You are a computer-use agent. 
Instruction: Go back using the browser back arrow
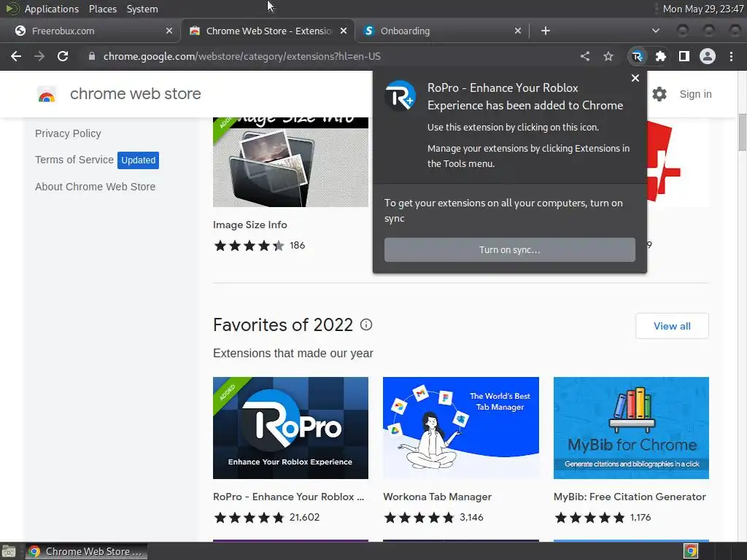coord(16,56)
